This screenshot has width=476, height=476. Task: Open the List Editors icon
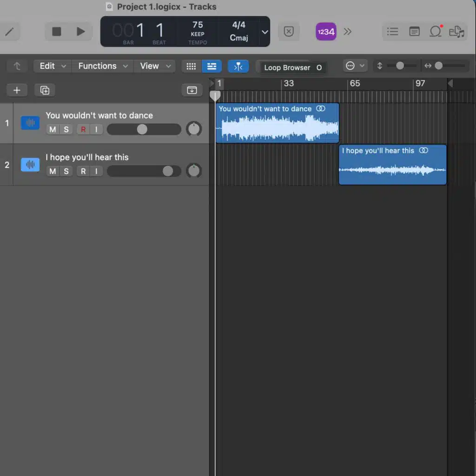click(x=393, y=32)
